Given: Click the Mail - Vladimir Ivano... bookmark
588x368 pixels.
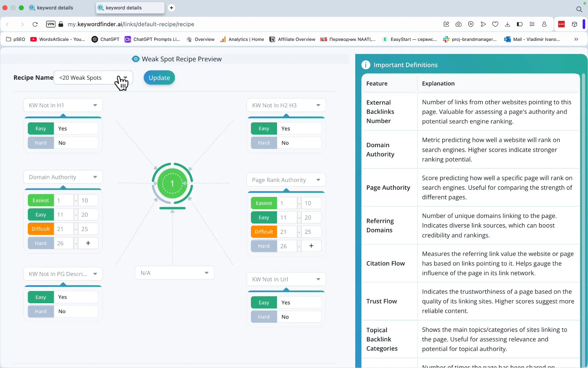Looking at the screenshot, I should 532,39.
